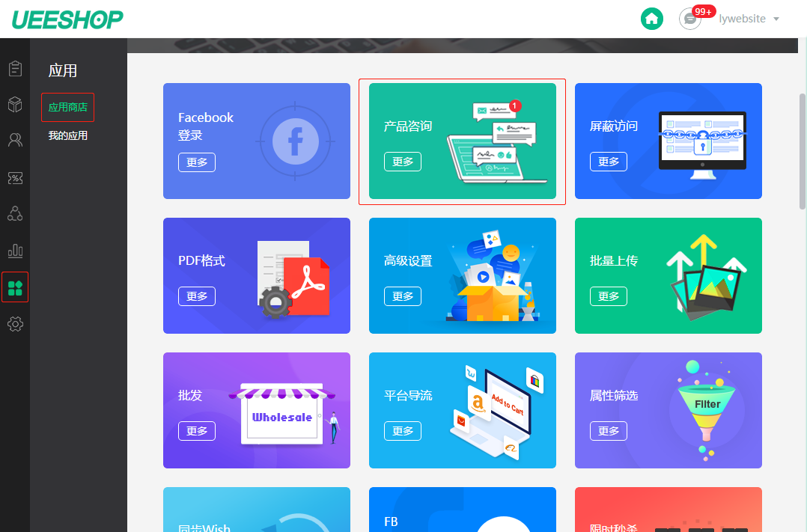Click 更多 on the 产品咨询 card
The width and height of the screenshot is (807, 532).
tap(403, 162)
